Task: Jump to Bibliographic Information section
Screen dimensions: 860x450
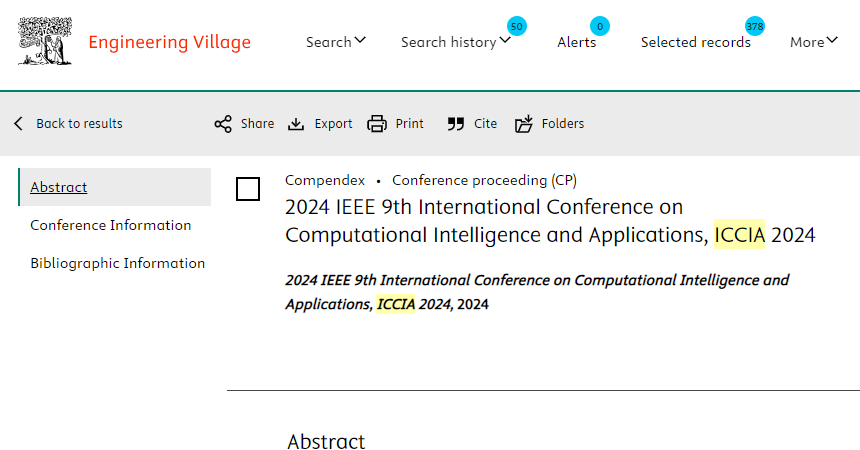Action: (117, 263)
